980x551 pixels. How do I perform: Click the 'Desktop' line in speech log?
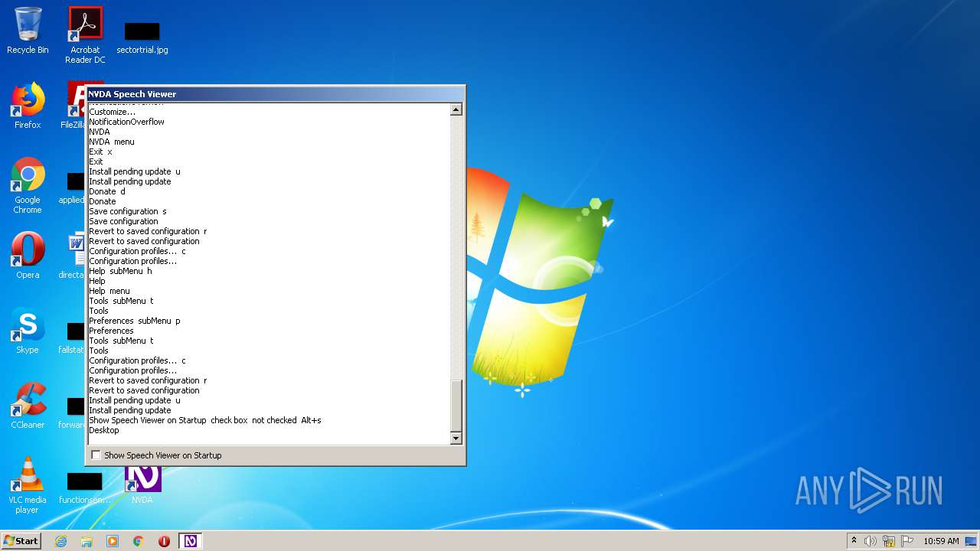coord(104,430)
